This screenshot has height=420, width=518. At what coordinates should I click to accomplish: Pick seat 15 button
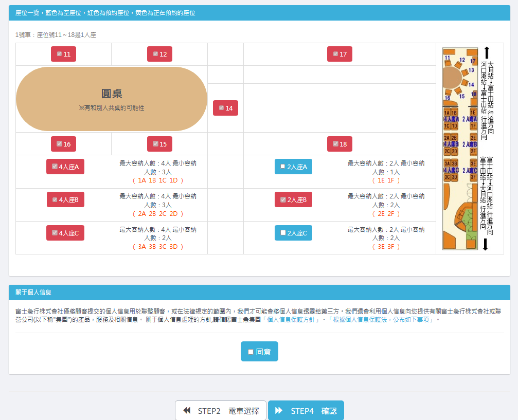pyautogui.click(x=159, y=144)
